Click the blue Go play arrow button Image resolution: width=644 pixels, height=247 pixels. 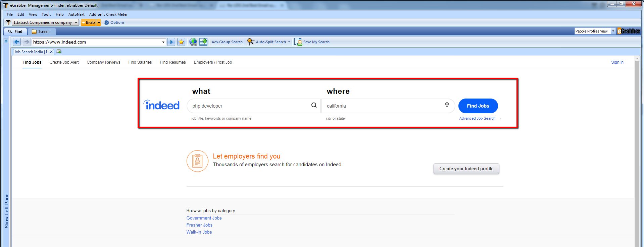point(171,42)
